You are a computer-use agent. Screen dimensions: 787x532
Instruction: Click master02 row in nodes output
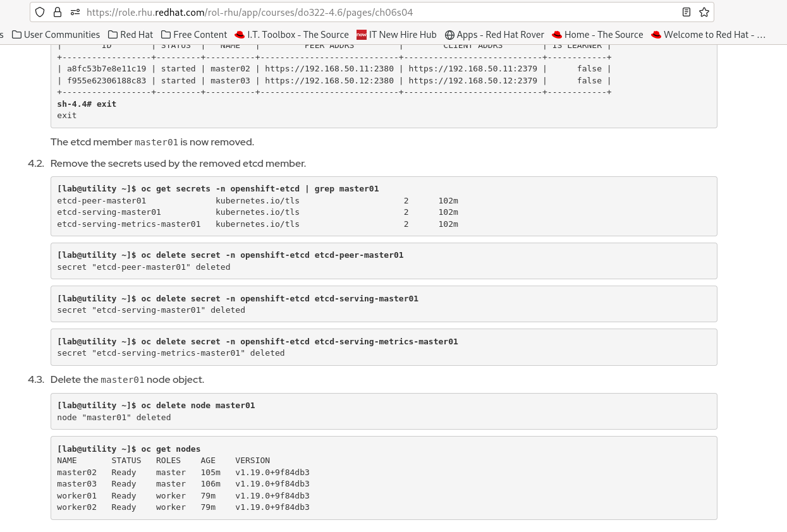[183, 473]
